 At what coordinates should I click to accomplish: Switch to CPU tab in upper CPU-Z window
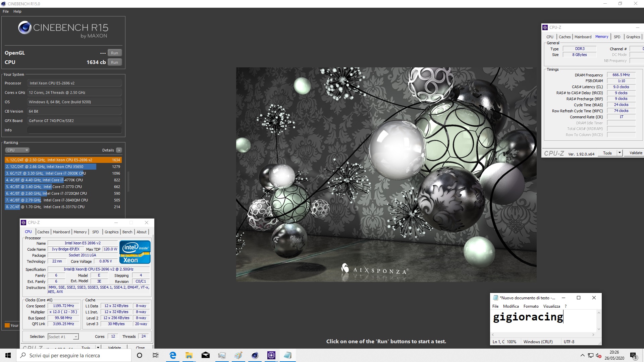(x=550, y=37)
